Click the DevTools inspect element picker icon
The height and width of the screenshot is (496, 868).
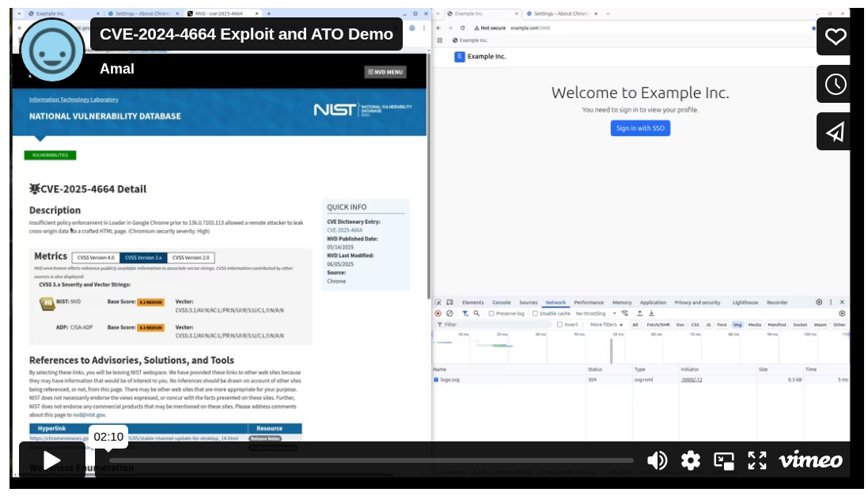(x=438, y=302)
